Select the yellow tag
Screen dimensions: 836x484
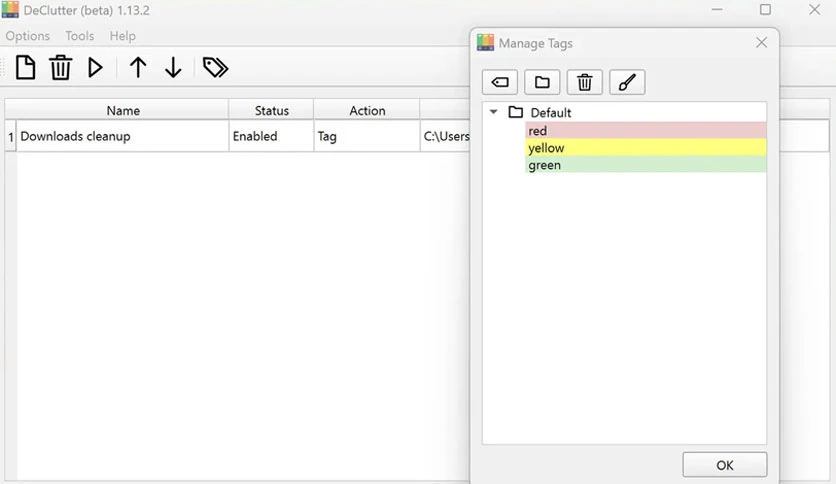pos(646,148)
